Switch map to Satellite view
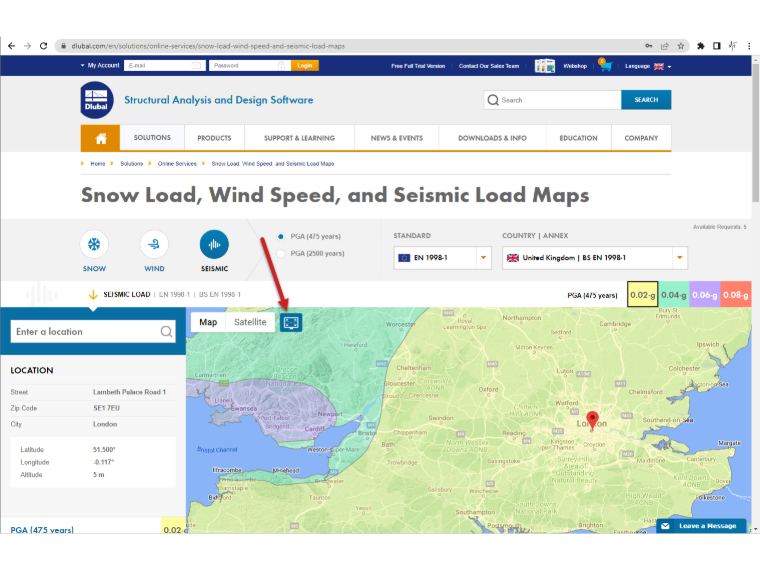 pyautogui.click(x=250, y=322)
